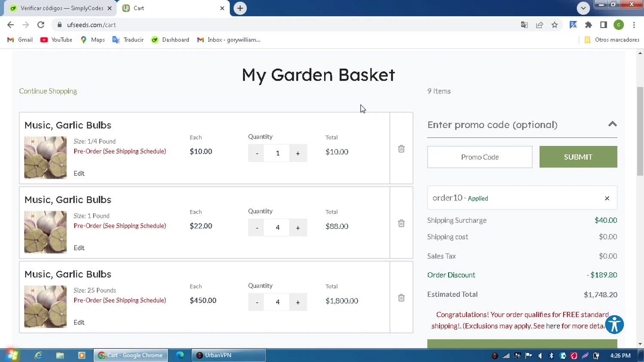Open the share page icon

pos(540,25)
